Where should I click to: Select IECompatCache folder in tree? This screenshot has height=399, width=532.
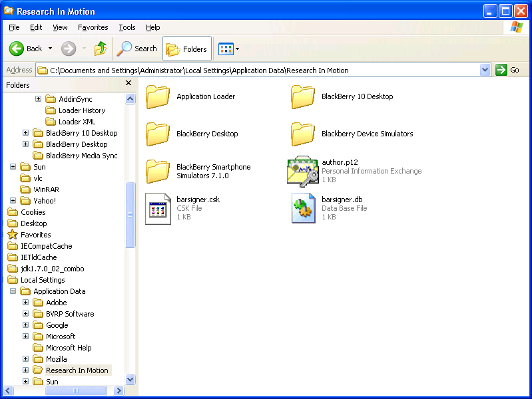(x=40, y=246)
